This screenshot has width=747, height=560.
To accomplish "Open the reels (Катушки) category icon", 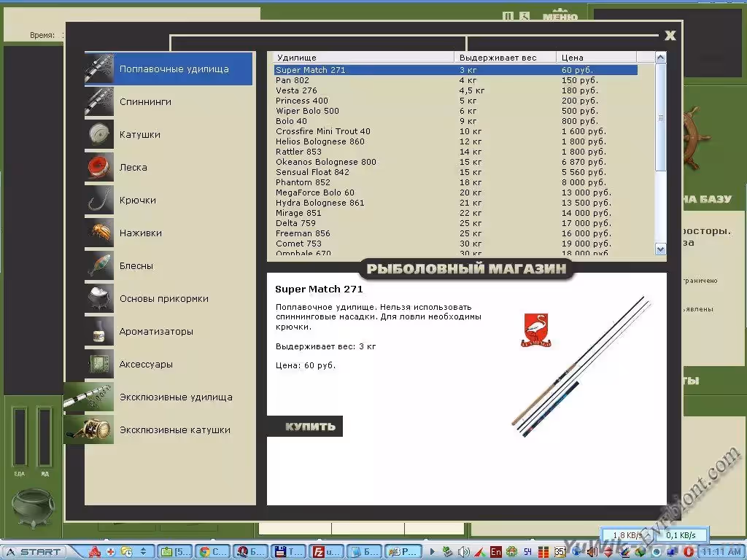I will (x=99, y=135).
